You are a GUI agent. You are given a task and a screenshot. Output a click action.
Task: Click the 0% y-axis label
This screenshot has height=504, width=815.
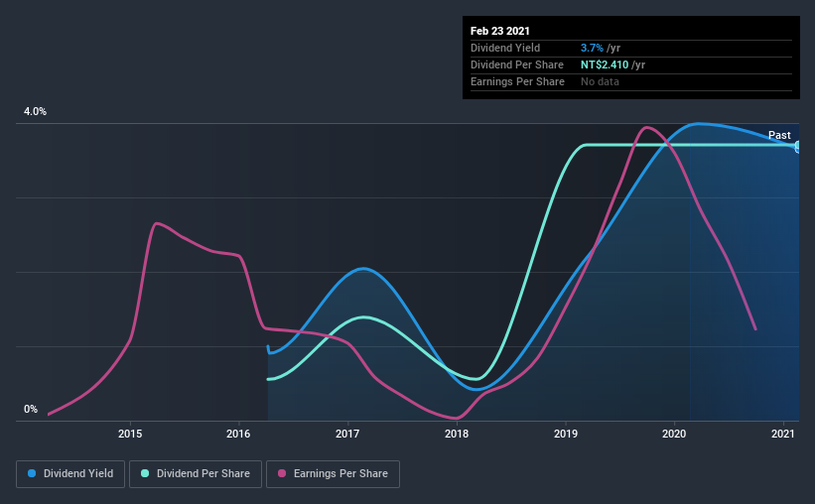click(31, 410)
